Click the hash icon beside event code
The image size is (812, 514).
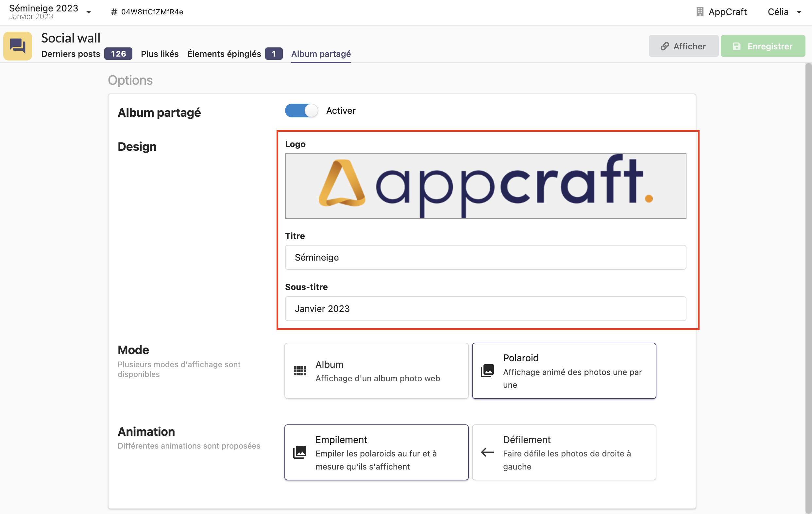click(x=114, y=12)
